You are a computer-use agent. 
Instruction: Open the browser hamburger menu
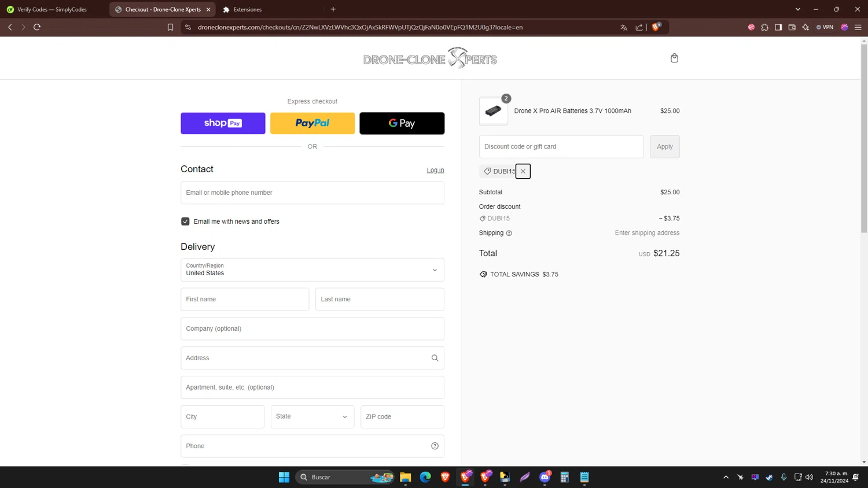click(858, 27)
